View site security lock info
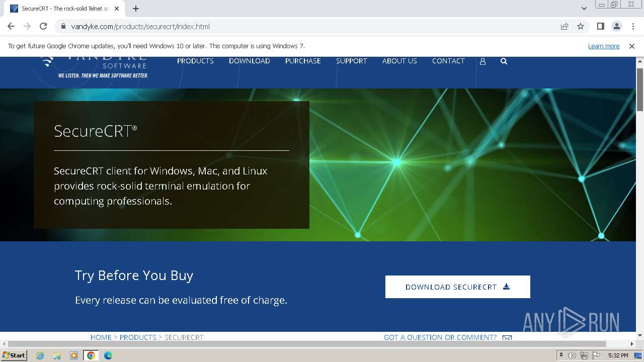This screenshot has height=362, width=644. [63, 27]
